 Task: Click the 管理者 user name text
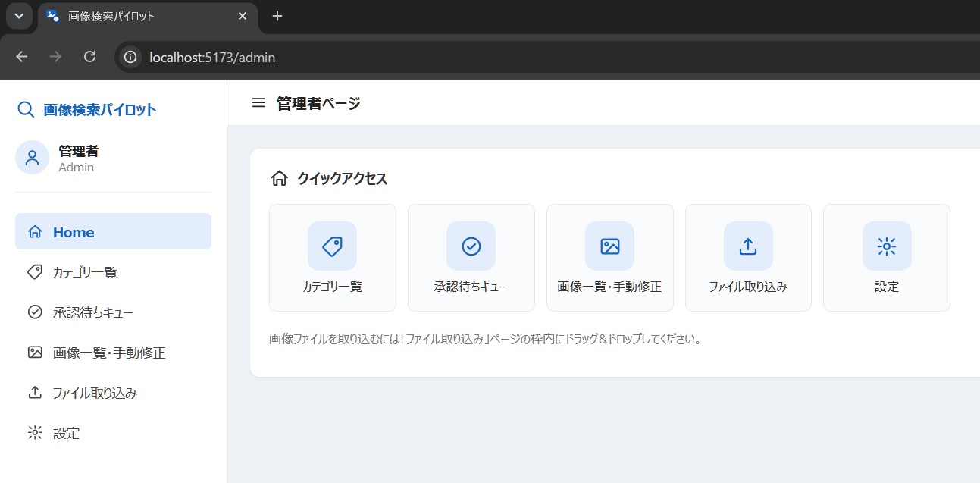[79, 151]
